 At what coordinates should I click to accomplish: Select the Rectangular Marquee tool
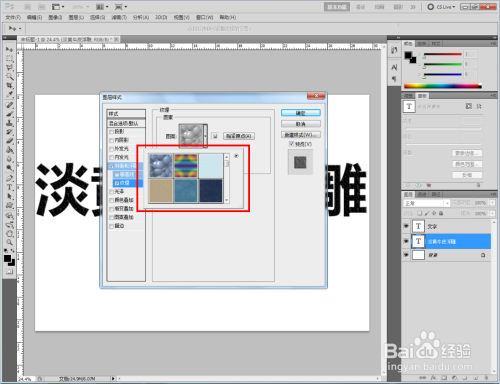[x=9, y=59]
